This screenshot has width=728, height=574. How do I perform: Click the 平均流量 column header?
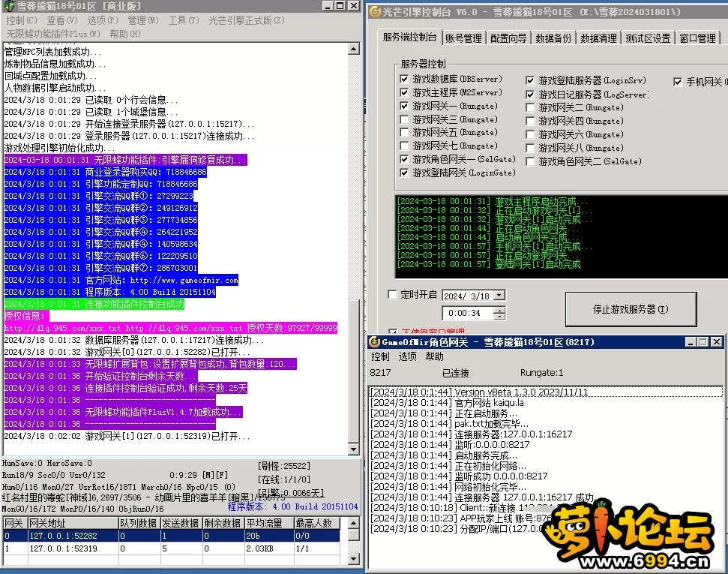[x=269, y=523]
